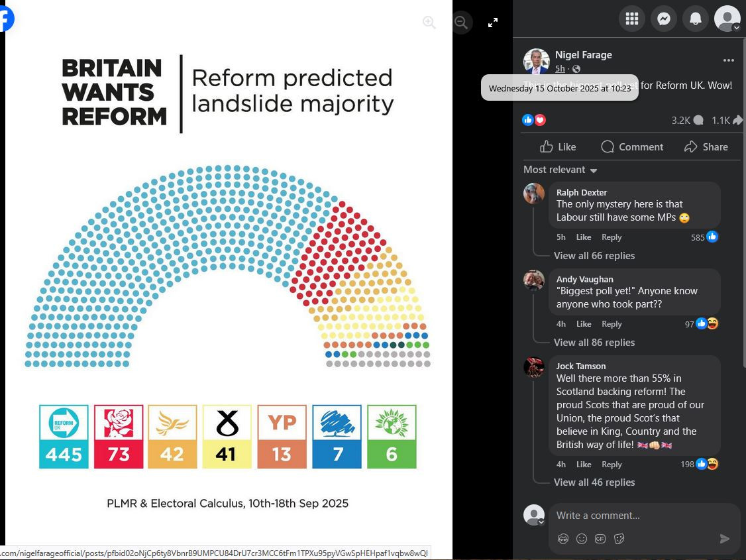The image size is (746, 560).
Task: Expand all 86 replies under Andy Vaughan
Action: pyautogui.click(x=594, y=343)
